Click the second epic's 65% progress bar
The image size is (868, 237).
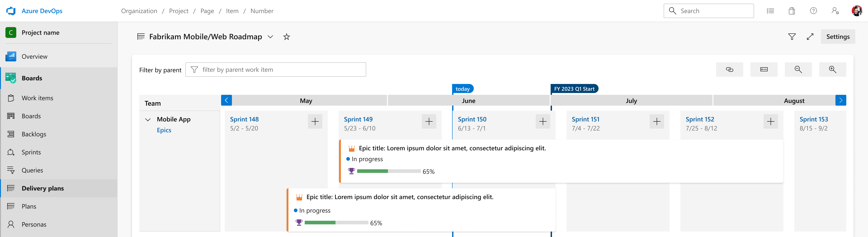pyautogui.click(x=336, y=223)
